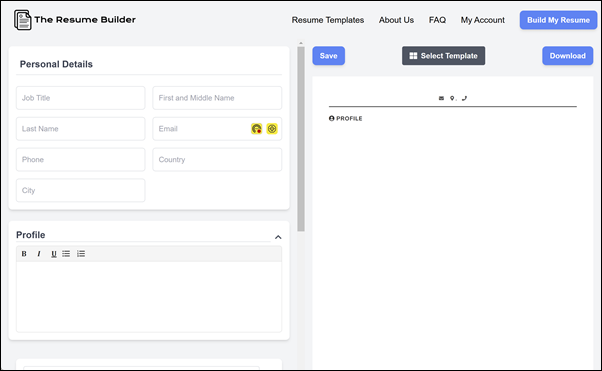
Task: Click the Personal Details heading
Action: 56,64
